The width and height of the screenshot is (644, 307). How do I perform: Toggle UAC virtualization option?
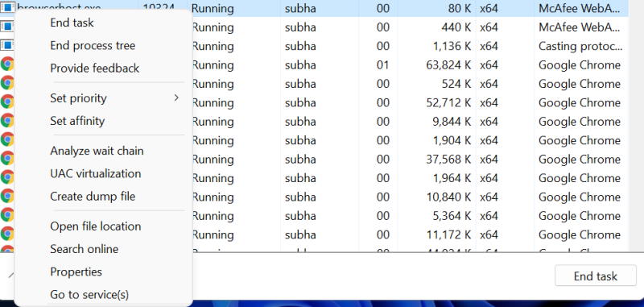coord(95,173)
